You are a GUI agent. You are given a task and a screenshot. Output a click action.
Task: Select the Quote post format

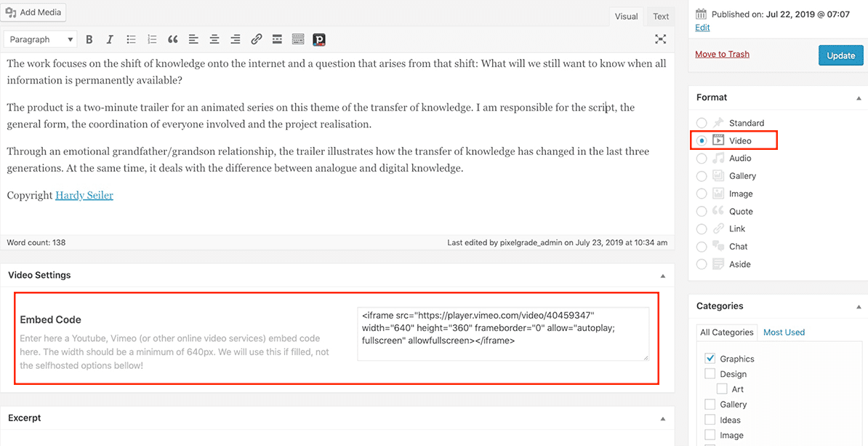(x=702, y=211)
